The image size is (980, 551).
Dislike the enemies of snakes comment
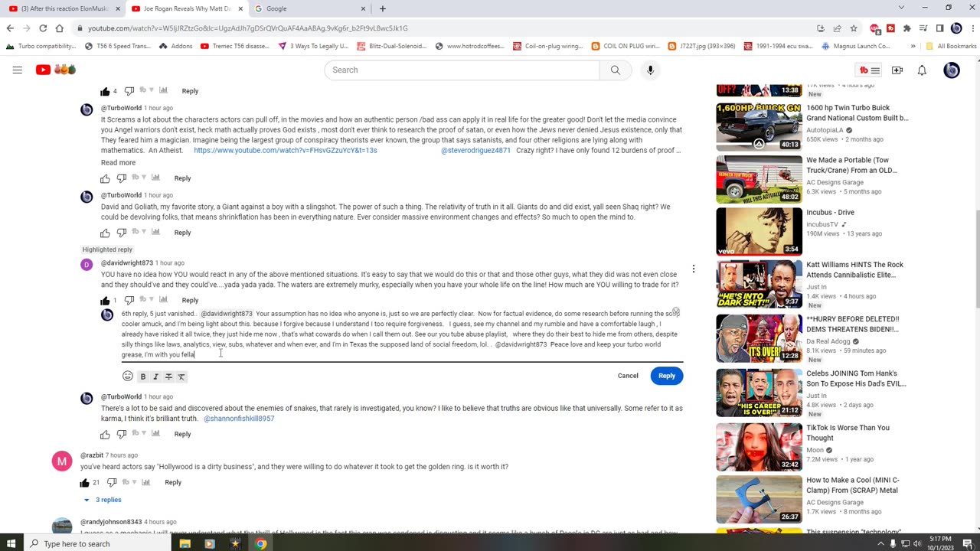point(121,434)
